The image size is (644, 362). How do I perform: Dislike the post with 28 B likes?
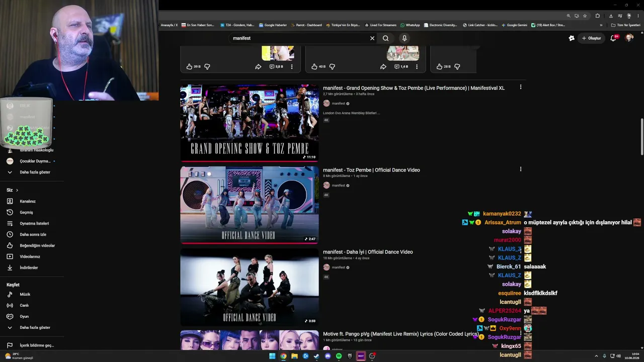(457, 66)
